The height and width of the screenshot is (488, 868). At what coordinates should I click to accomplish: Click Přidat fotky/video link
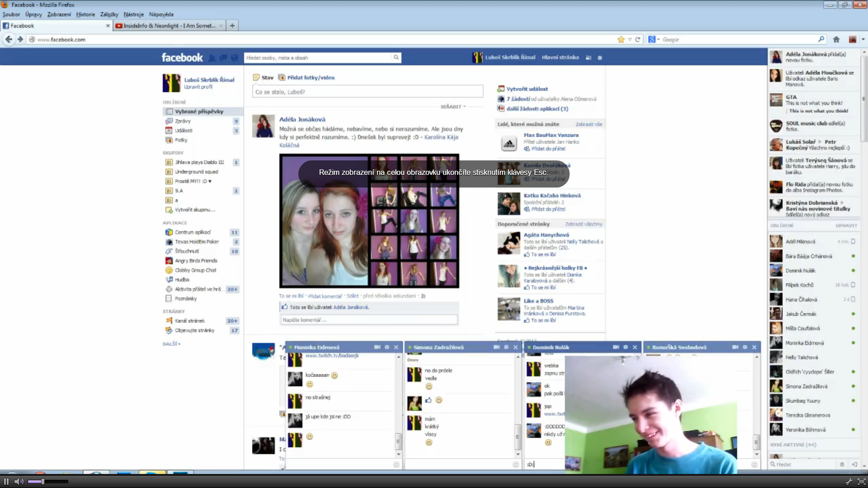coord(311,77)
